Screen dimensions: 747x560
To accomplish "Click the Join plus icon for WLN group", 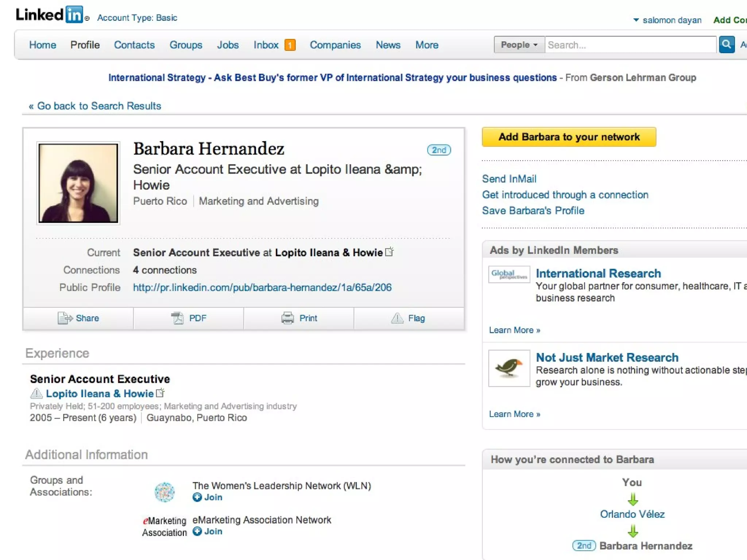I will tap(197, 497).
